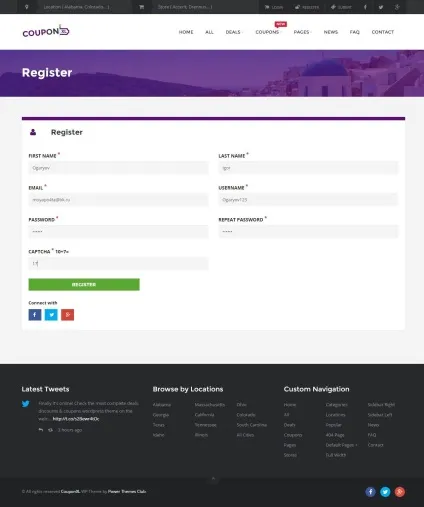Image resolution: width=424 pixels, height=507 pixels.
Task: Open the Store dropdown in top bar
Action: [x=185, y=7]
